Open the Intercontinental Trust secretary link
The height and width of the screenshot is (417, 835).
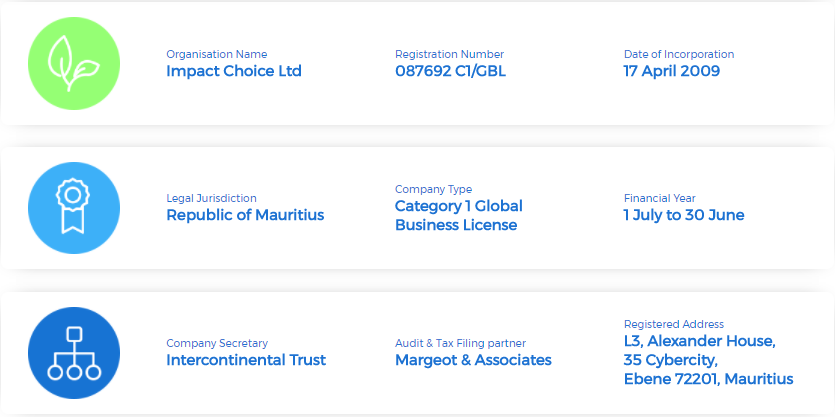[246, 360]
